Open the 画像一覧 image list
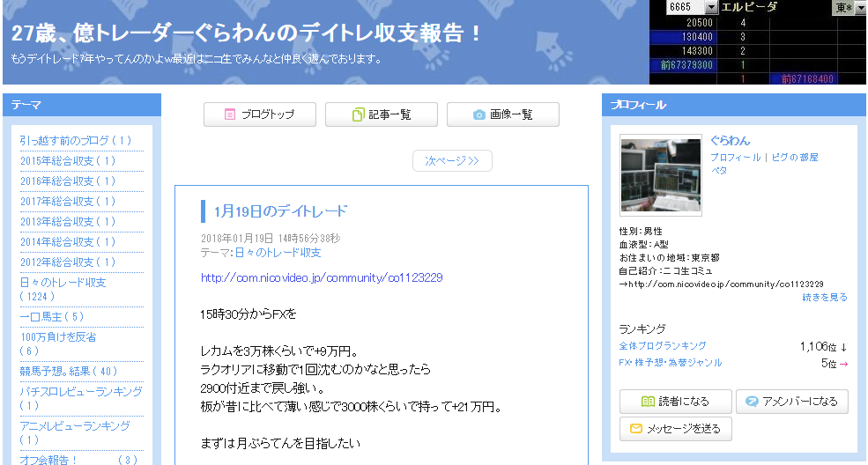Image resolution: width=868 pixels, height=465 pixels. click(503, 114)
